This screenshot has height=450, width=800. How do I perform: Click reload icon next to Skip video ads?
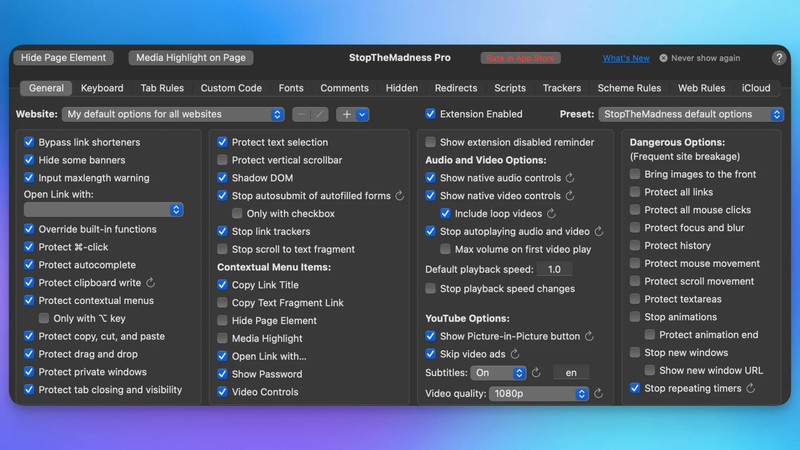click(x=515, y=354)
